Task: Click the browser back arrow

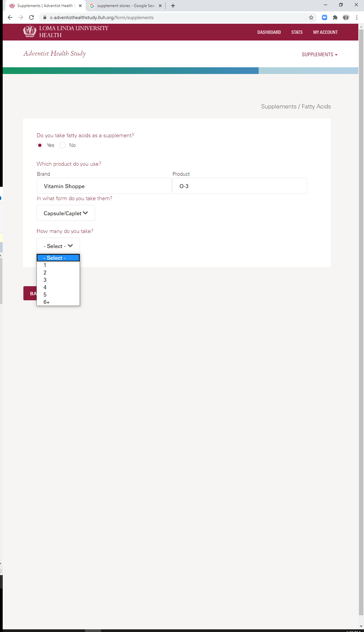Action: 10,17
